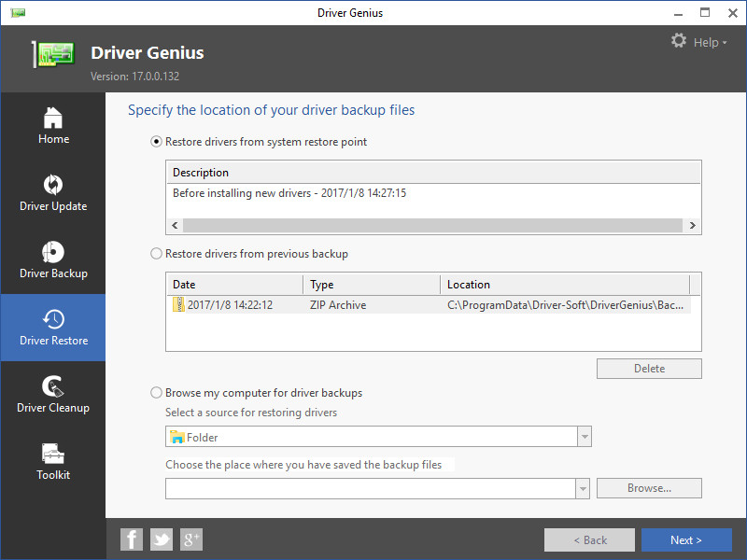Select Restore drivers from system restore point
Viewport: 747px width, 560px height.
coord(156,142)
